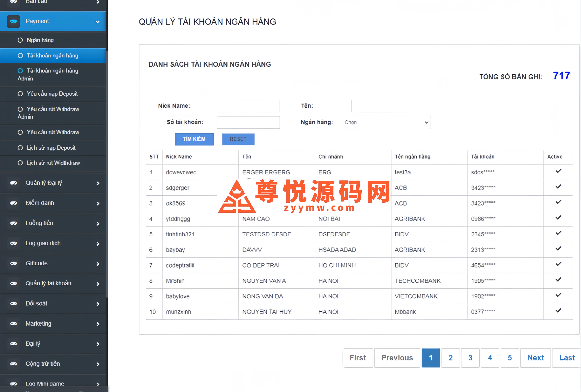This screenshot has height=392, width=581.
Task: Open Yêu cầu nạp Deposit menu item
Action: pos(52,94)
